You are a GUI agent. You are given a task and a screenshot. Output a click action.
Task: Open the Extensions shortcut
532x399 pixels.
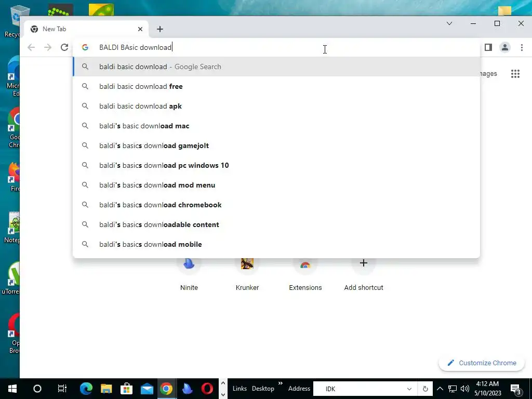pyautogui.click(x=305, y=275)
